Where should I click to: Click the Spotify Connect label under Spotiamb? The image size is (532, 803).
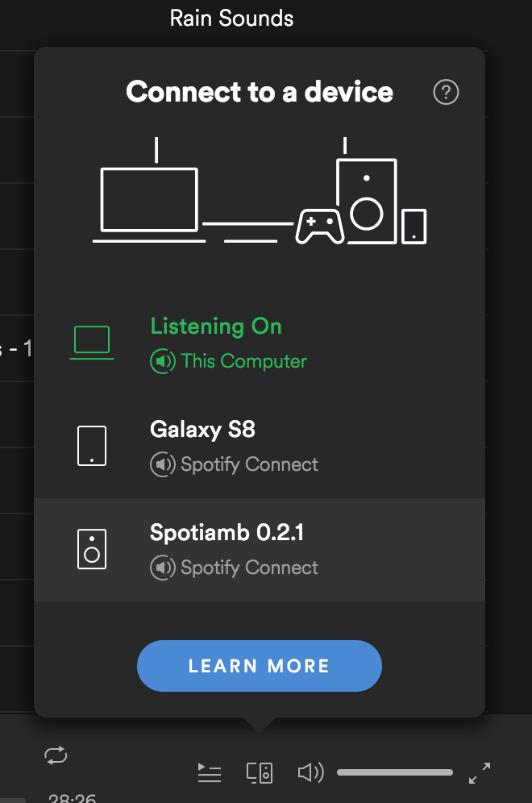point(249,568)
